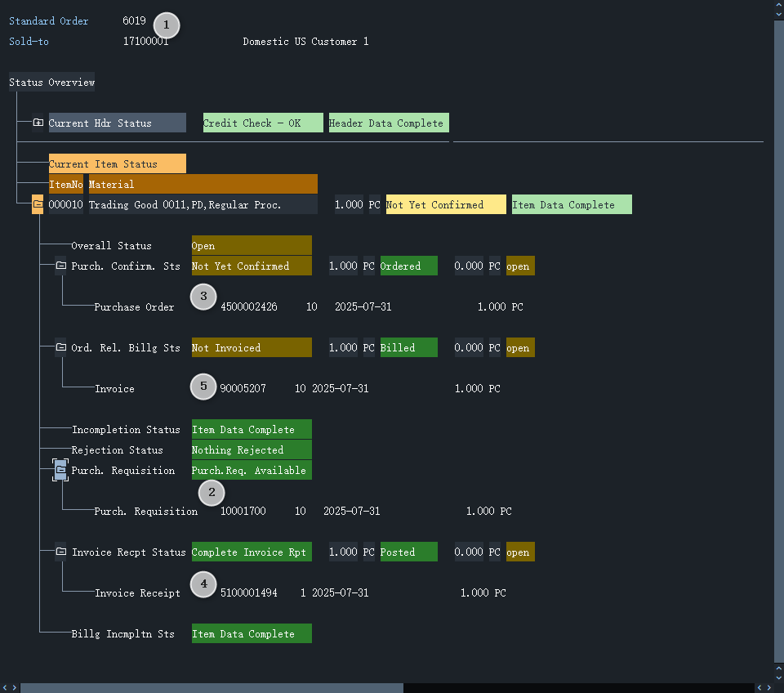Click the Standard Order number 6019
This screenshot has height=693, width=784.
pos(134,20)
